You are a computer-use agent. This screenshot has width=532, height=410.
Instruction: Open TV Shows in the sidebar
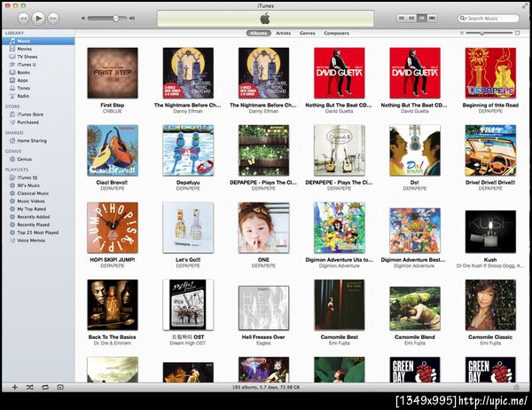(x=38, y=57)
